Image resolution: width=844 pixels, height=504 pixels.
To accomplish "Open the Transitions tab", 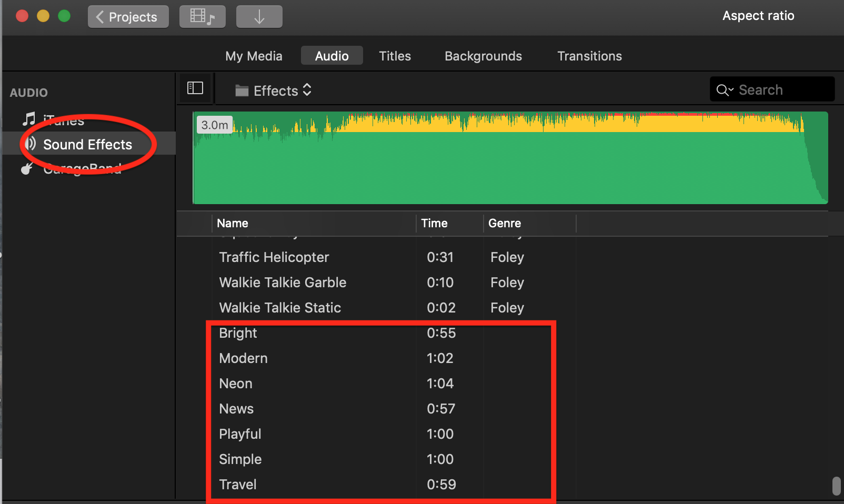I will 589,56.
